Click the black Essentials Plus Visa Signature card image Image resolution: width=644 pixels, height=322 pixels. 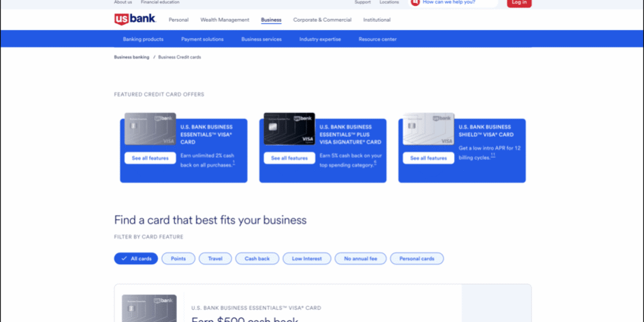(x=289, y=129)
